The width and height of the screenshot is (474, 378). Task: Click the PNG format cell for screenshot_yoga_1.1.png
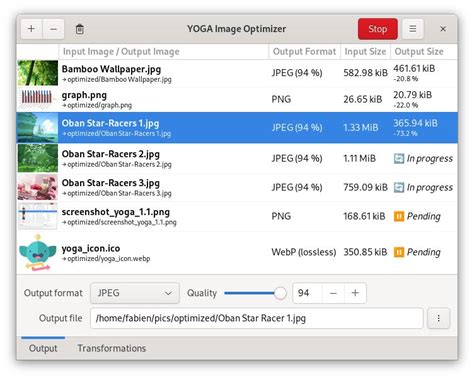tap(281, 216)
